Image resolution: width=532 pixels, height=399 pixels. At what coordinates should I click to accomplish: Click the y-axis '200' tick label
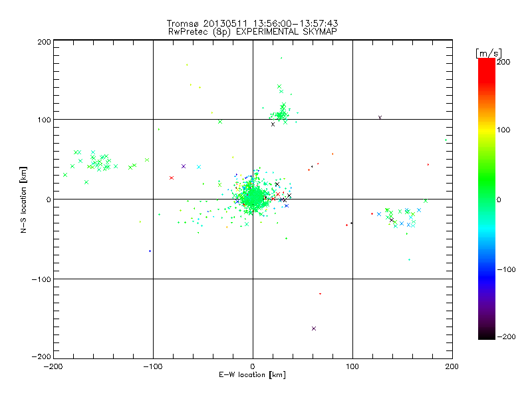(x=45, y=42)
